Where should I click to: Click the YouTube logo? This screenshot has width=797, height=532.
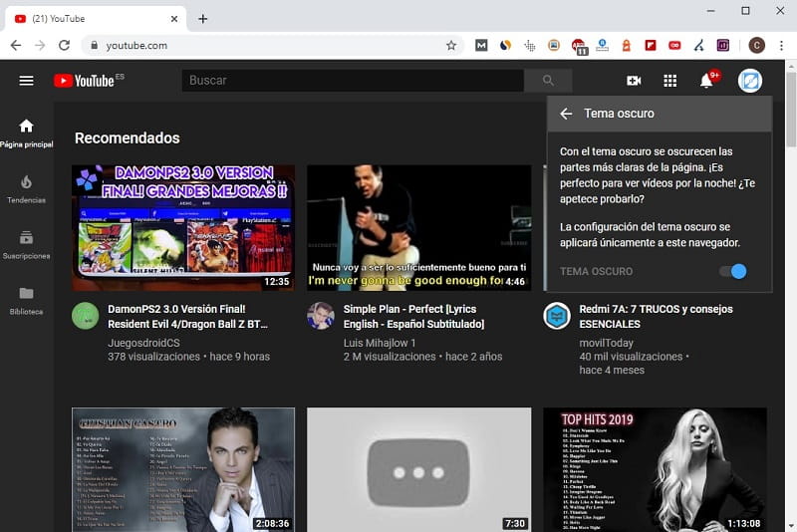coord(84,81)
